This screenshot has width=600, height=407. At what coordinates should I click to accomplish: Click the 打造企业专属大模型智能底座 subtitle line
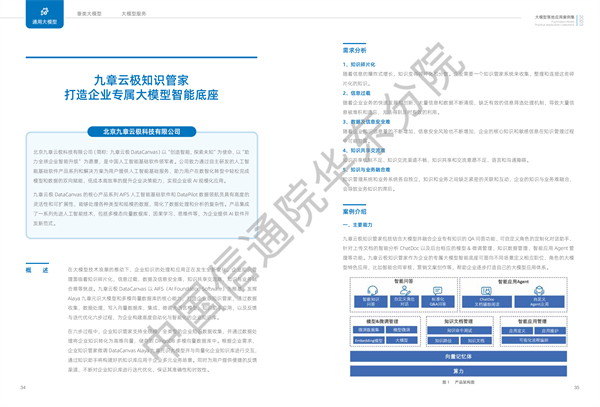coord(141,95)
